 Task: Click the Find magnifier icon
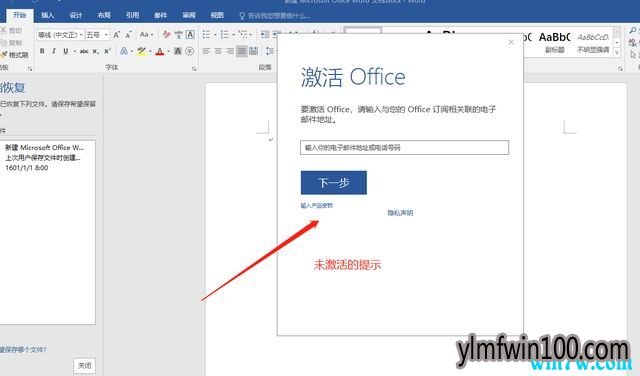(x=633, y=31)
